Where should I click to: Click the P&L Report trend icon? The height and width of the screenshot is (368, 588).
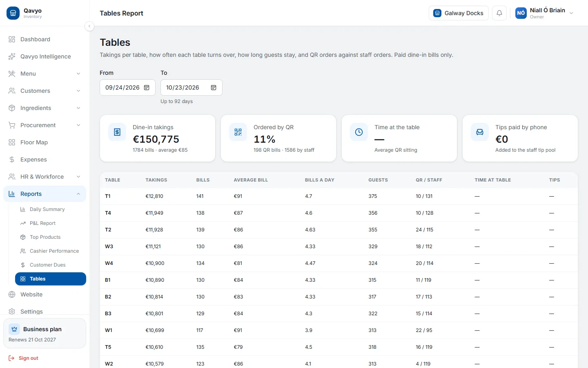[x=23, y=223]
